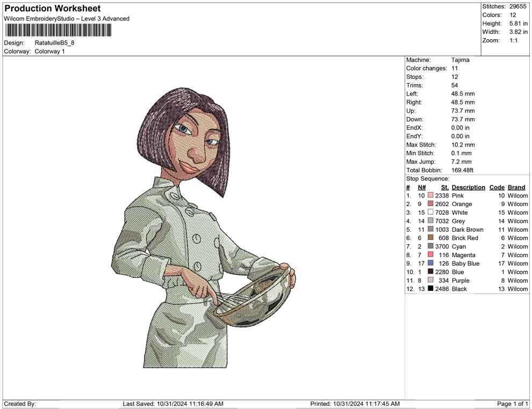Click the Pink description text
Image resolution: width=532 pixels, height=409 pixels.
coord(457,195)
